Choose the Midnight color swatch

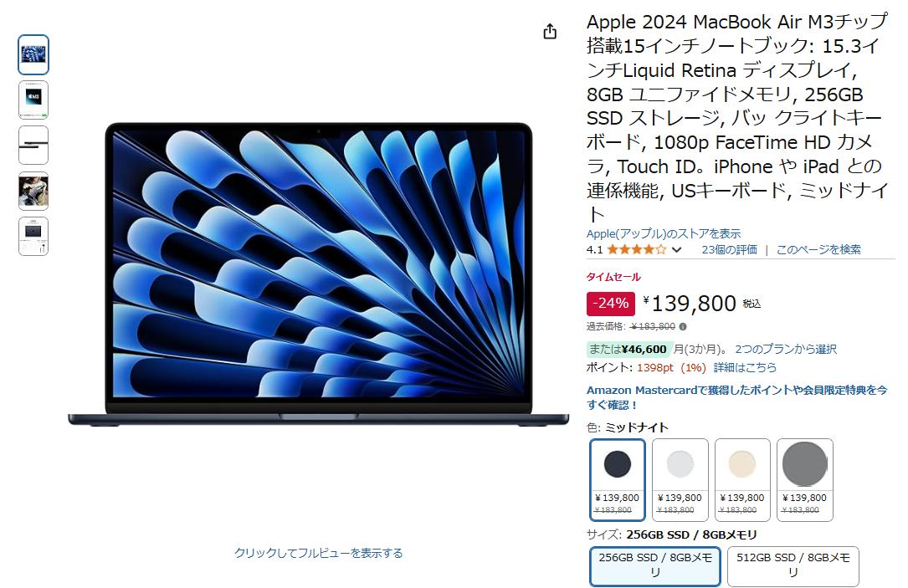[618, 480]
